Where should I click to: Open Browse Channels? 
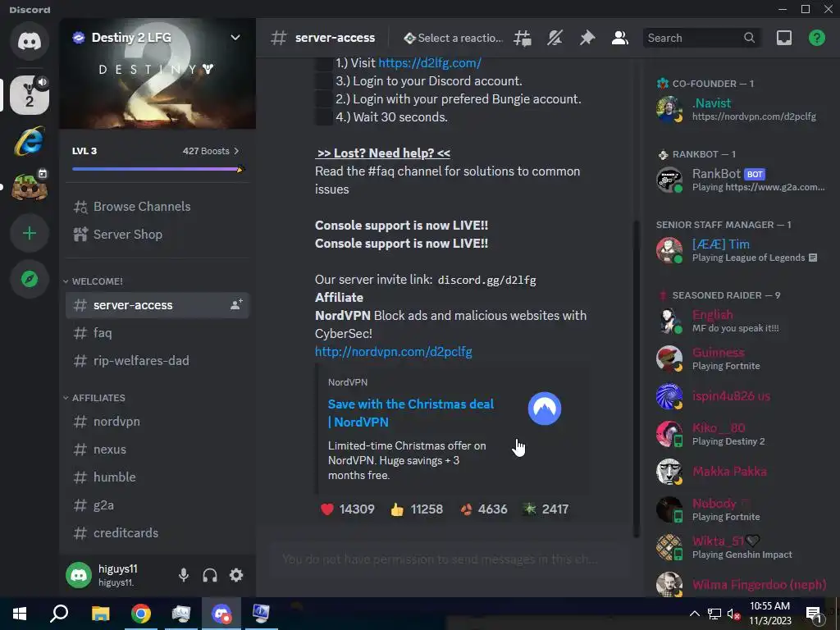tap(157, 207)
